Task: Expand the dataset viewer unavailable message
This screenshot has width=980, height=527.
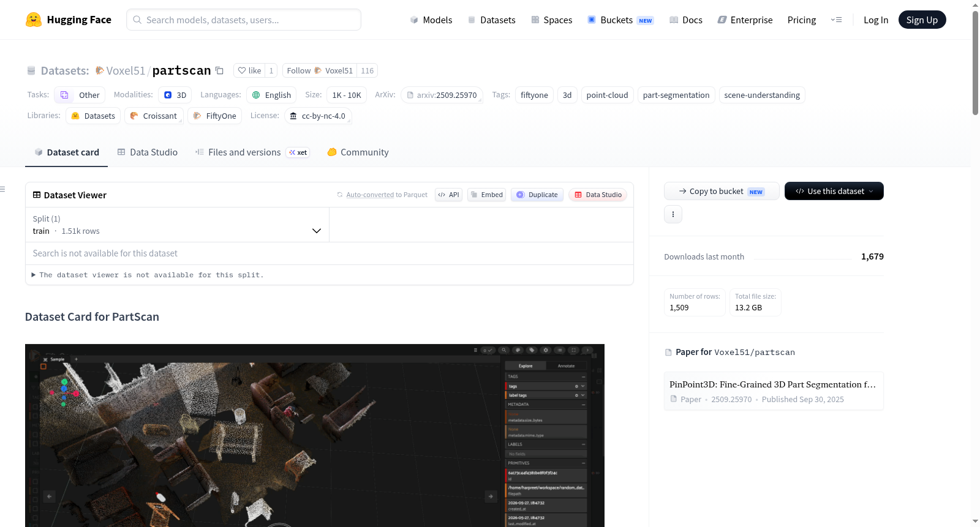Action: click(x=148, y=275)
